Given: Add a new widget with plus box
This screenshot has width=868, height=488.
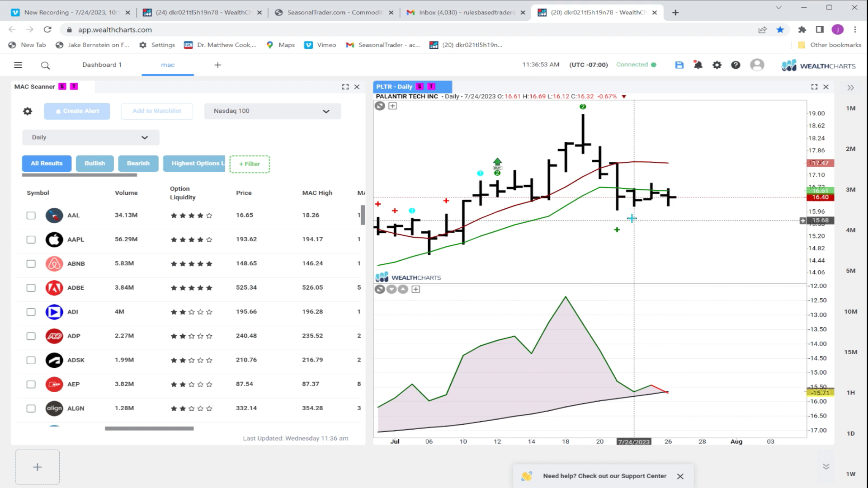Looking at the screenshot, I should (38, 467).
